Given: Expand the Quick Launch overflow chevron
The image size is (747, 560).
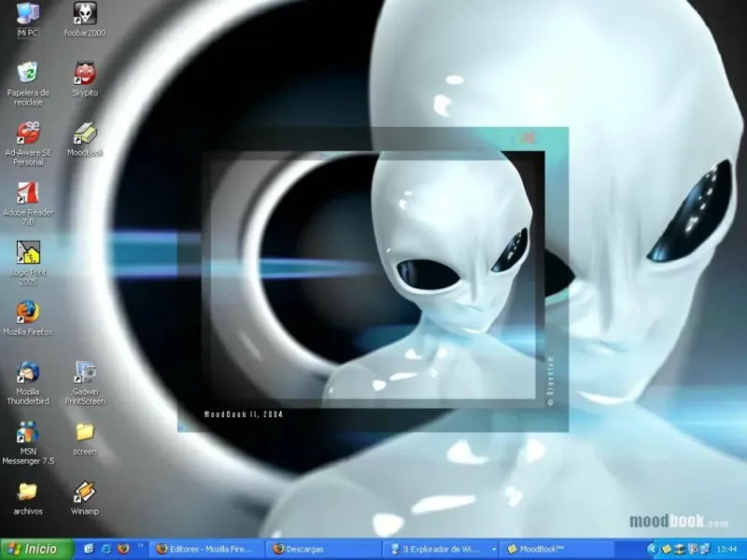Looking at the screenshot, I should click(x=140, y=546).
